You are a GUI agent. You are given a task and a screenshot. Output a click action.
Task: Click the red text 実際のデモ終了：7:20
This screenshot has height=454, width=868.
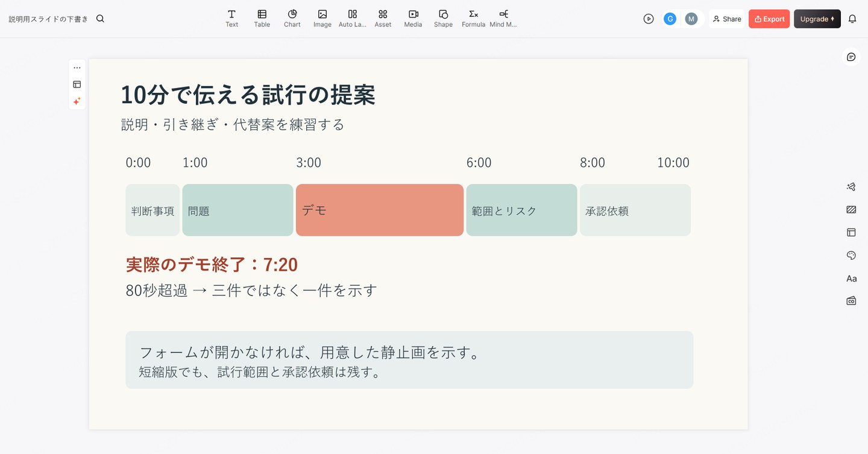point(212,265)
